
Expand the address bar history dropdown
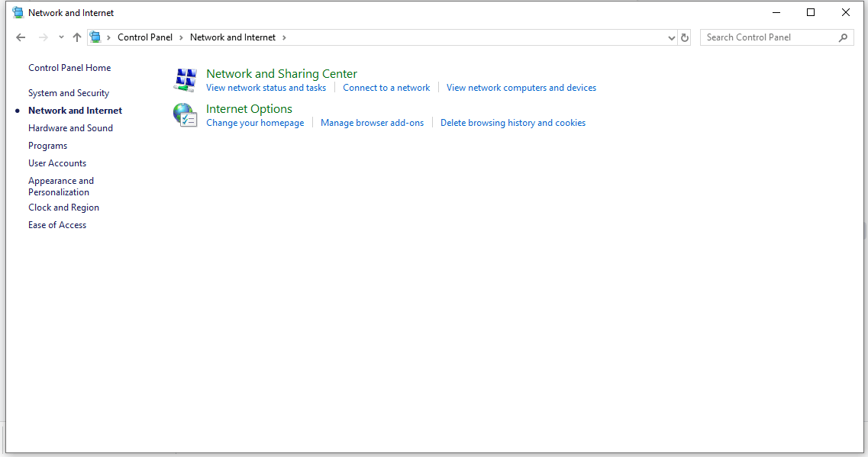[x=671, y=37]
